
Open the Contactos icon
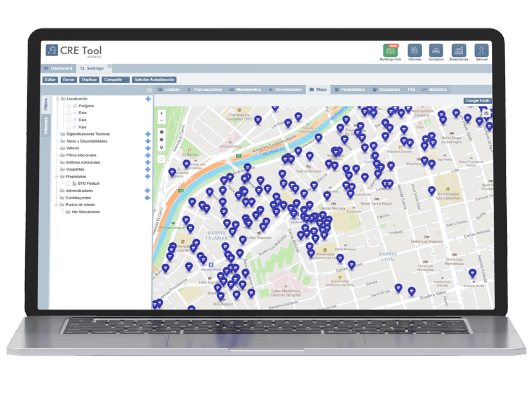coord(436,51)
